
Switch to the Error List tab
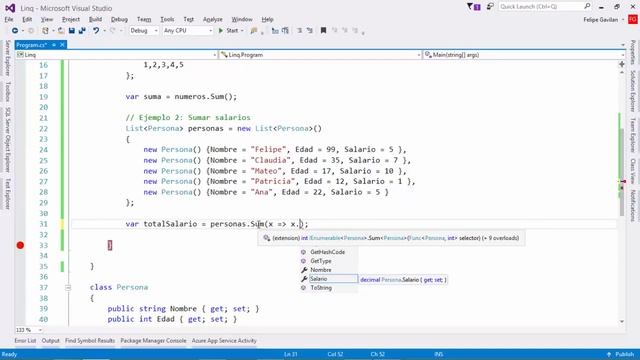pos(25,340)
